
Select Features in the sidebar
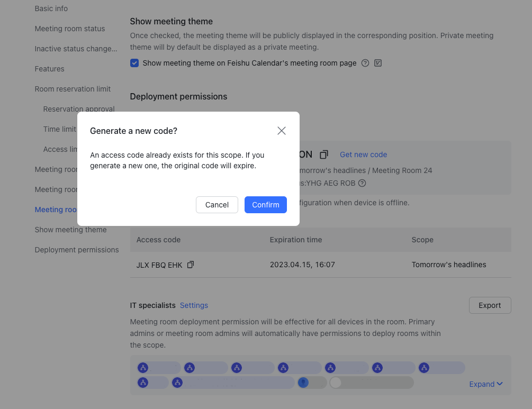point(50,69)
